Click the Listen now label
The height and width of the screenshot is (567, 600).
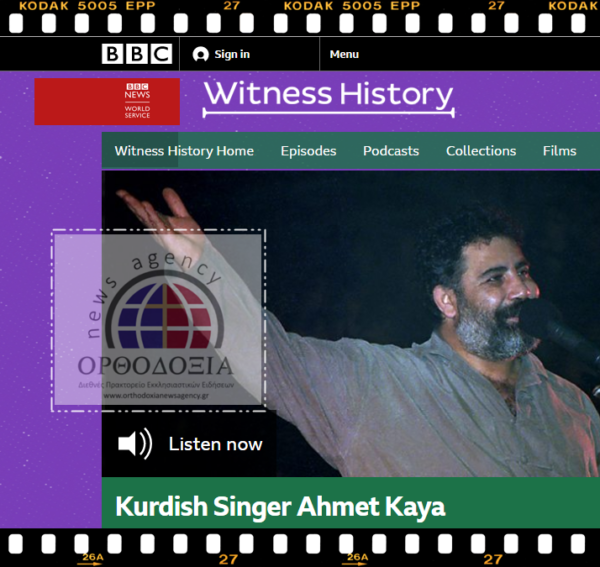(x=215, y=444)
